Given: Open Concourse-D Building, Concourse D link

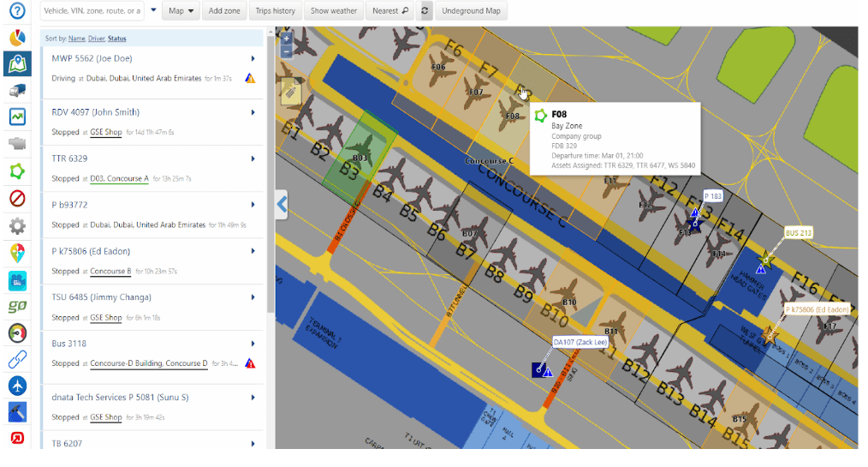Looking at the screenshot, I should pyautogui.click(x=149, y=362).
